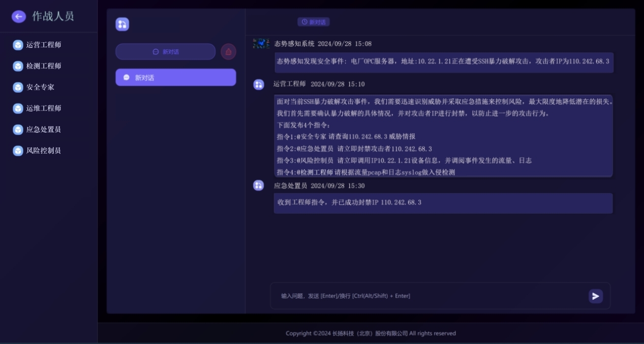Click the assistant avatar at top of chat panel
The image size is (644, 344).
(x=122, y=24)
